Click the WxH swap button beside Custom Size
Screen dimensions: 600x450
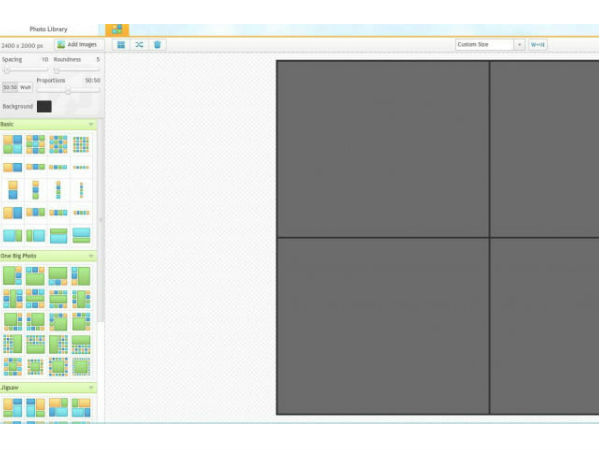tap(537, 45)
